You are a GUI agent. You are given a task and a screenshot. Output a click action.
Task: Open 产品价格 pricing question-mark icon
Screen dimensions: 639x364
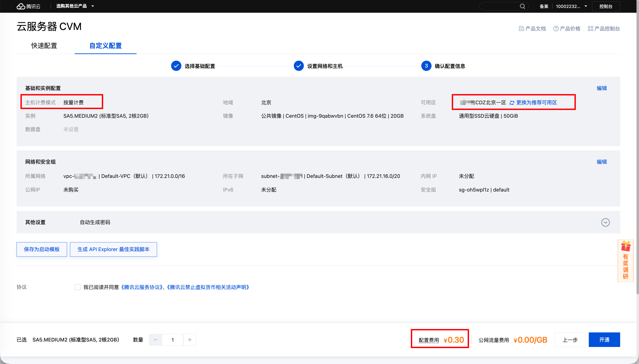click(x=556, y=29)
